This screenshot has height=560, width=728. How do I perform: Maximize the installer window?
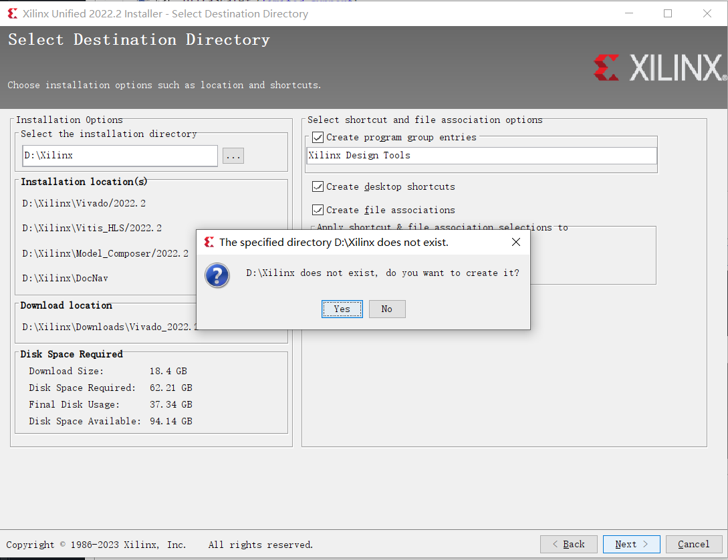(x=668, y=13)
